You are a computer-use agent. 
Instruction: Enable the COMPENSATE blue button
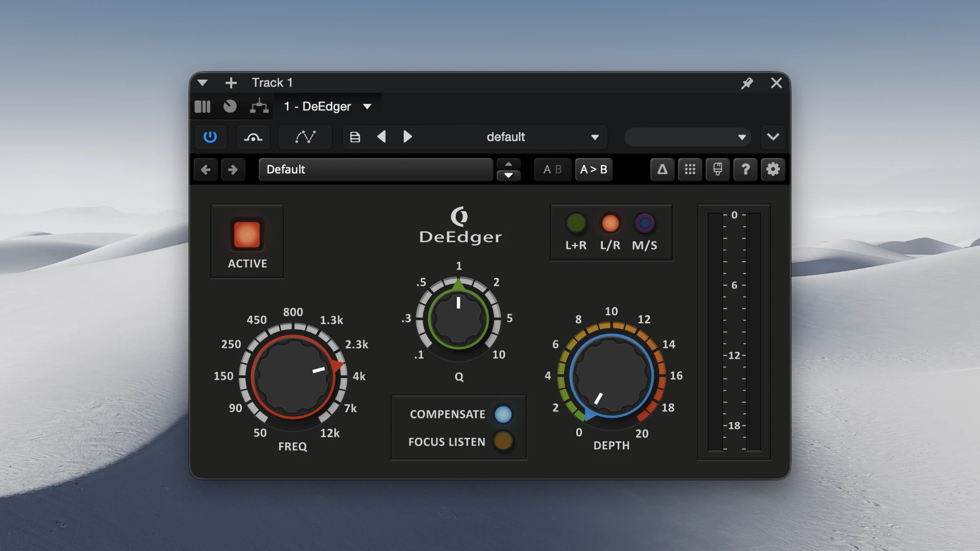pos(503,414)
